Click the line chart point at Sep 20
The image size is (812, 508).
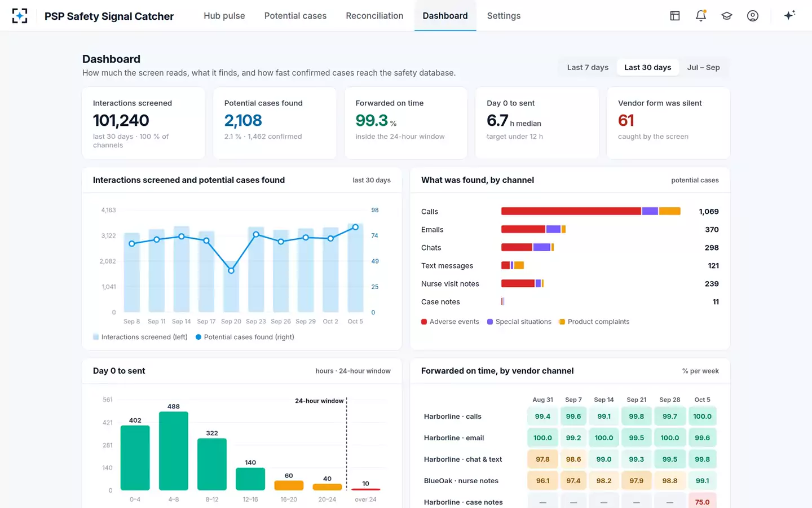(x=231, y=270)
